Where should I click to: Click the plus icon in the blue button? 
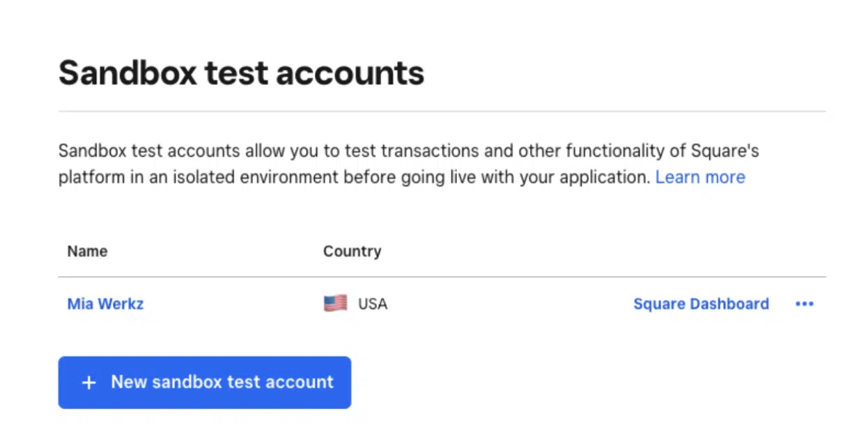click(x=88, y=383)
